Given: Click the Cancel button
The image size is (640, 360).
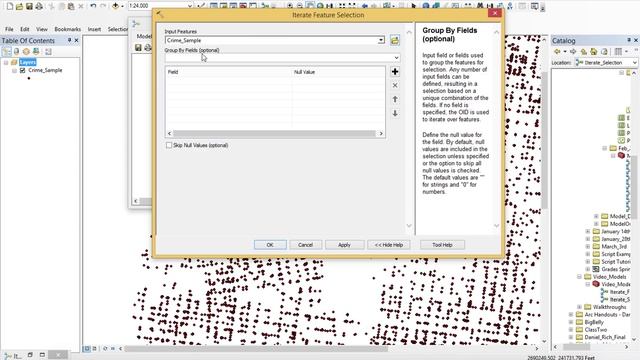Looking at the screenshot, I should pyautogui.click(x=305, y=245).
